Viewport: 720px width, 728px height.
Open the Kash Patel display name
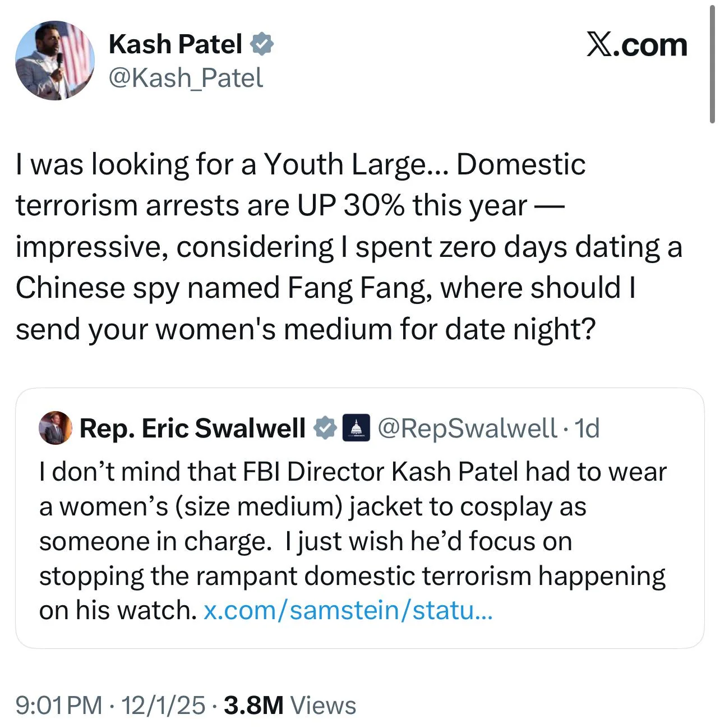[x=176, y=44]
